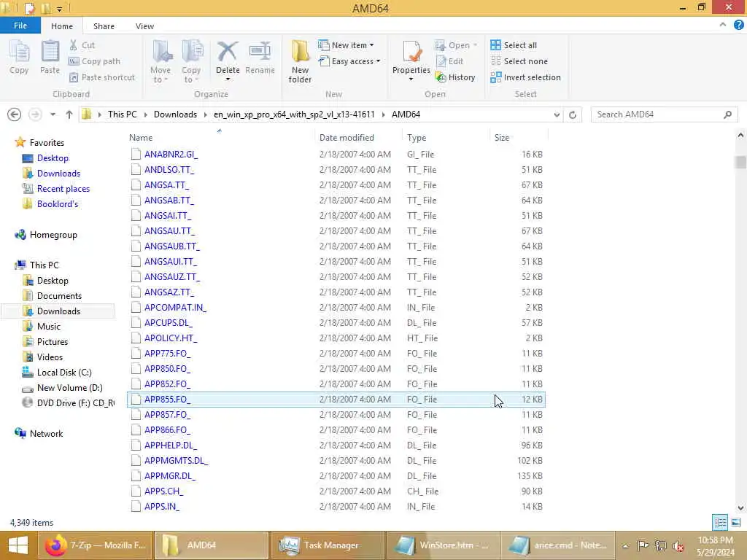Expand the Open button dropdown arrow
The height and width of the screenshot is (560, 747).
click(x=475, y=45)
